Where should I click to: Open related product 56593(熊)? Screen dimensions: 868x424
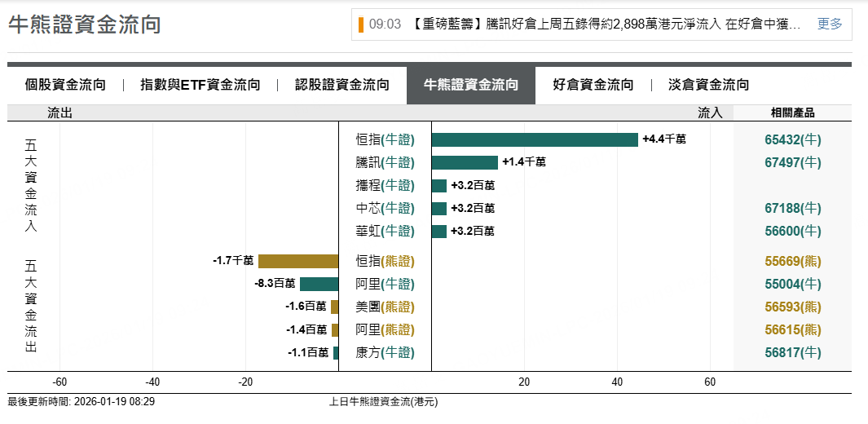[x=793, y=307]
